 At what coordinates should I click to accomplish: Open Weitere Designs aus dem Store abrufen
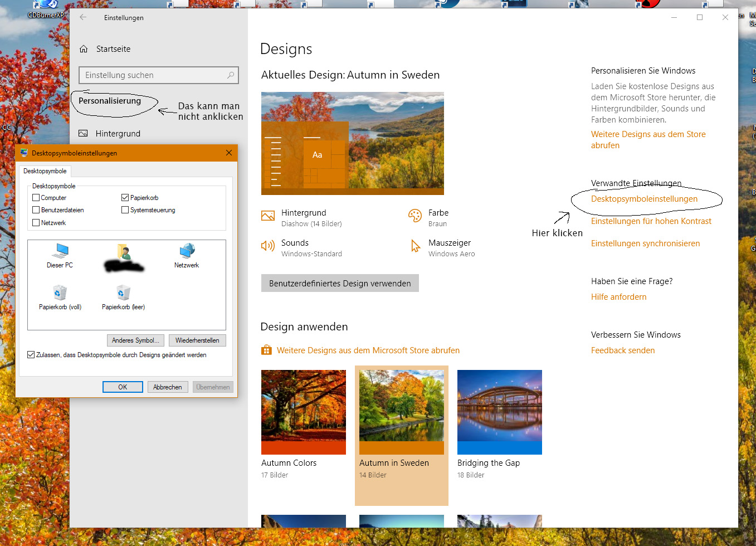pyautogui.click(x=648, y=140)
